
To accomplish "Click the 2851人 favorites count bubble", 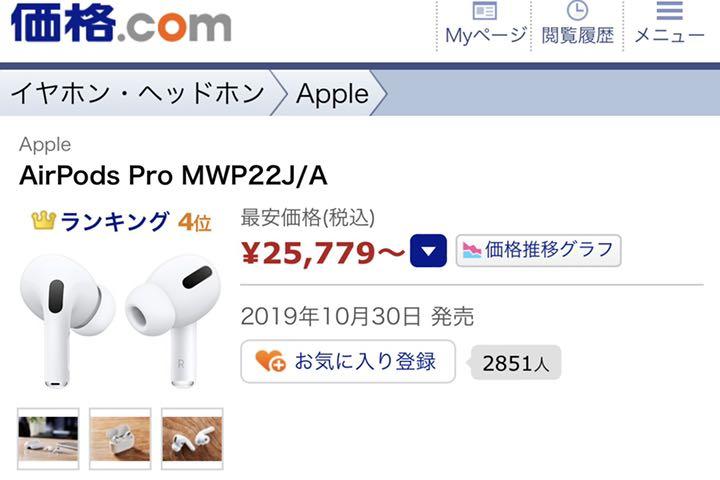I will point(516,363).
